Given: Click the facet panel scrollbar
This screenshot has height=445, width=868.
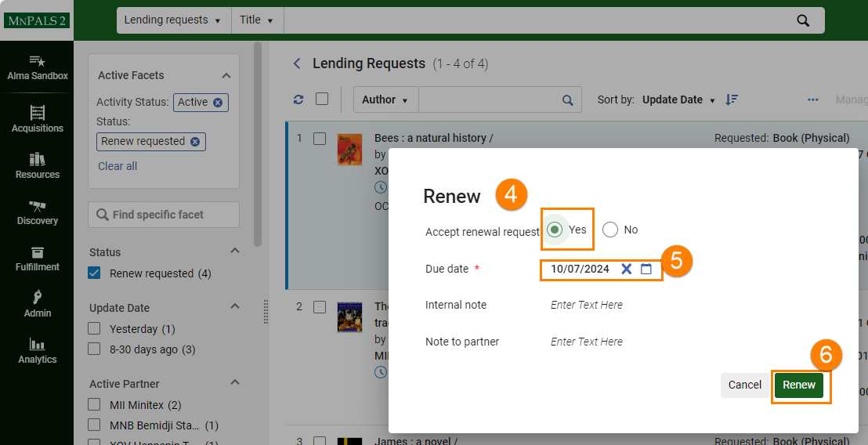Looking at the screenshot, I should (x=258, y=144).
